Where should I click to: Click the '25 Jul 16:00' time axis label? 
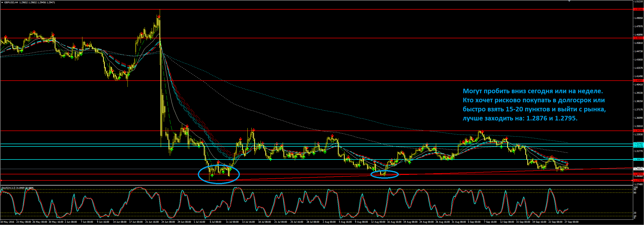pyautogui.click(x=297, y=222)
